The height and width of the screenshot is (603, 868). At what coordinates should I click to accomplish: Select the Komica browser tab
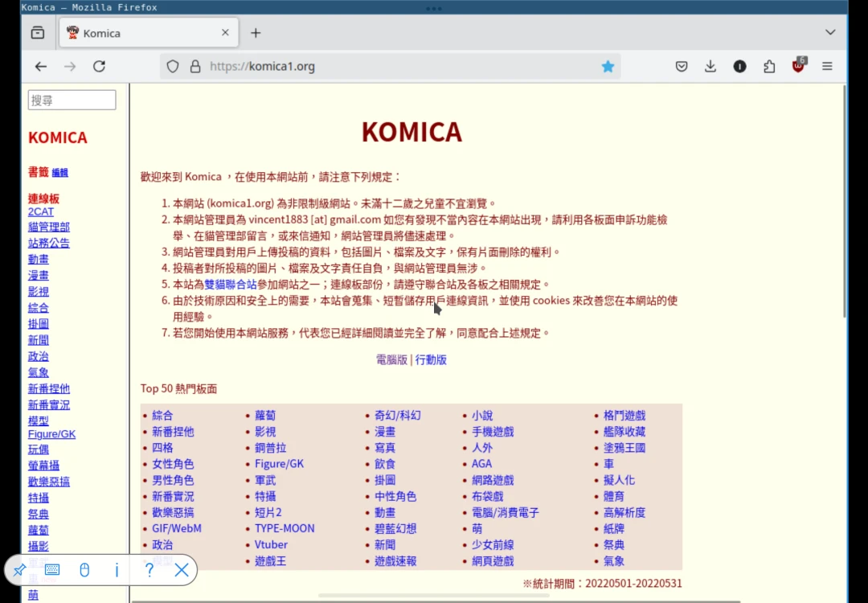[x=145, y=33]
